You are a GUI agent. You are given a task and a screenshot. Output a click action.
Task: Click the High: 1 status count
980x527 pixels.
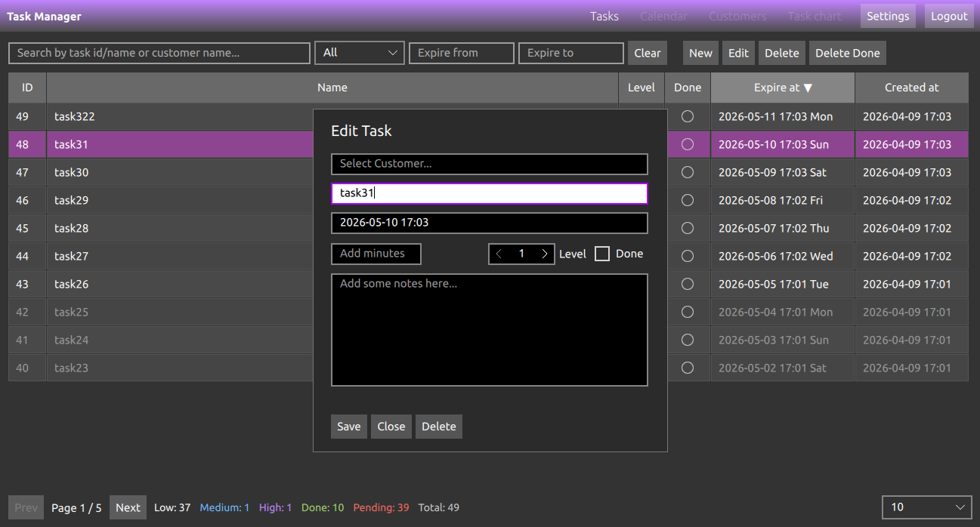click(x=275, y=507)
